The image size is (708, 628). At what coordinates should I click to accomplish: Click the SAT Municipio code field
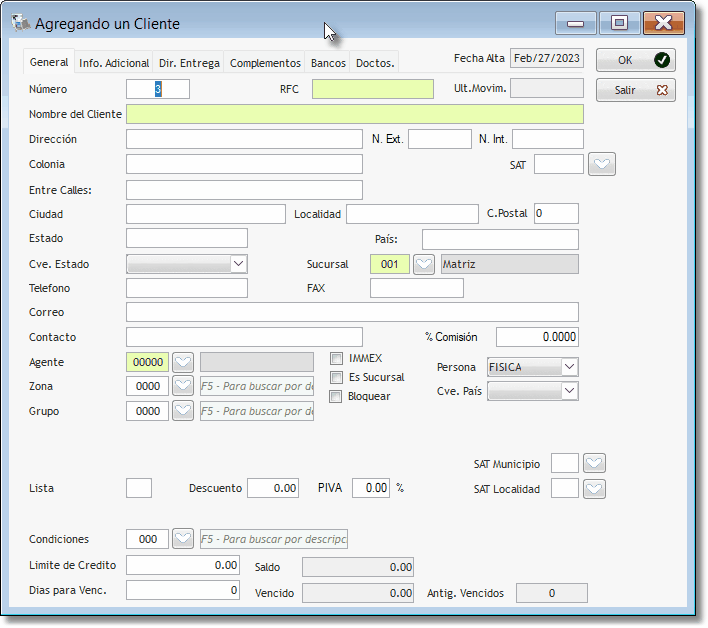[x=565, y=463]
